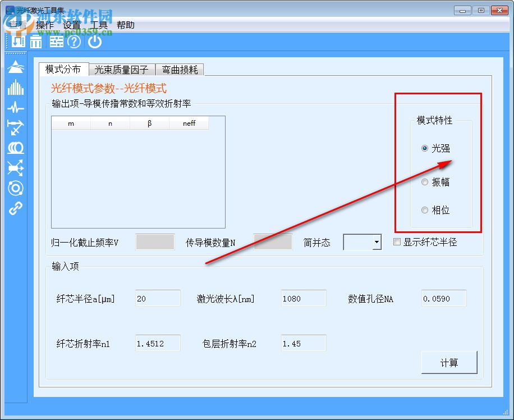Open the 工具 menu
This screenshot has height=420, width=514.
tap(99, 25)
